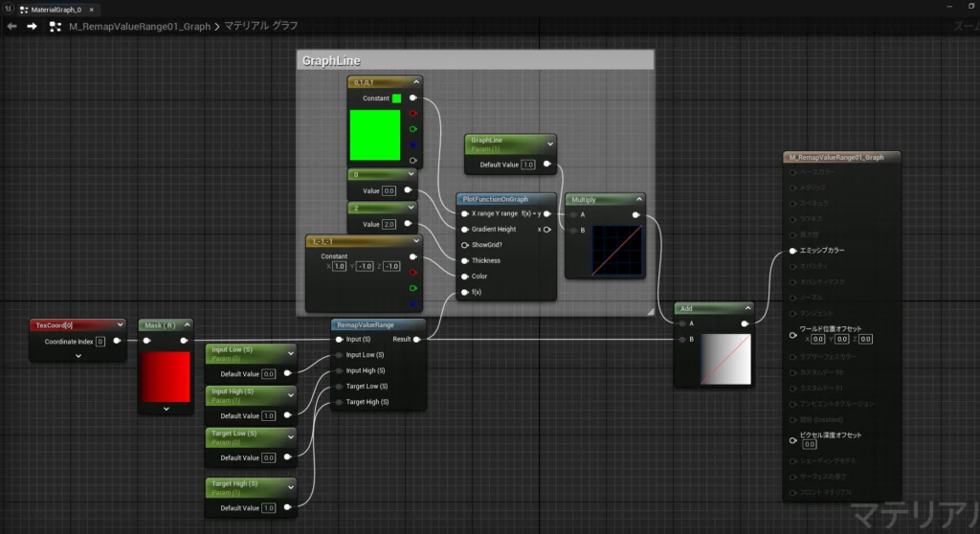Click the Unreal Engine logo icon
The image size is (980, 534).
(x=8, y=8)
